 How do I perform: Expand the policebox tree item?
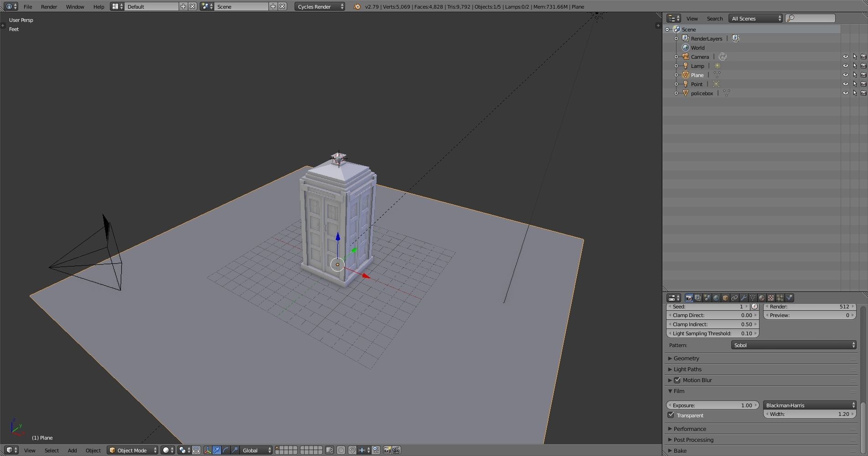click(x=676, y=93)
